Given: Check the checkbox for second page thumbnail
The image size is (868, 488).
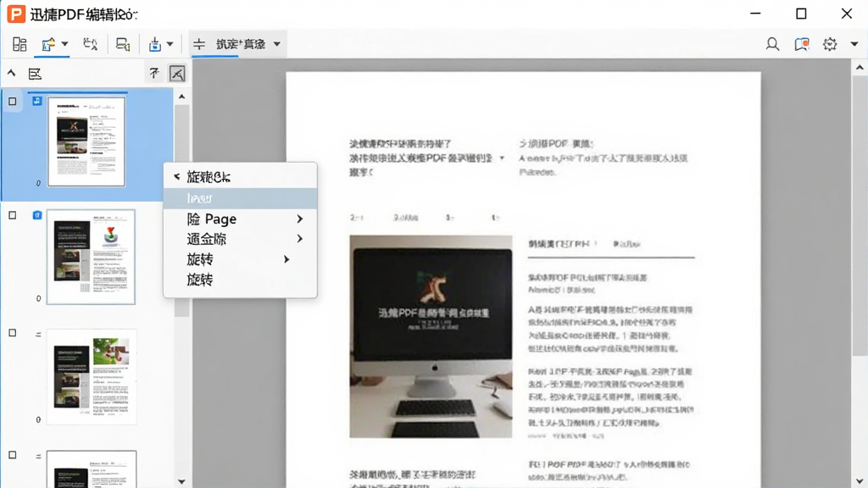Looking at the screenshot, I should pyautogui.click(x=12, y=215).
